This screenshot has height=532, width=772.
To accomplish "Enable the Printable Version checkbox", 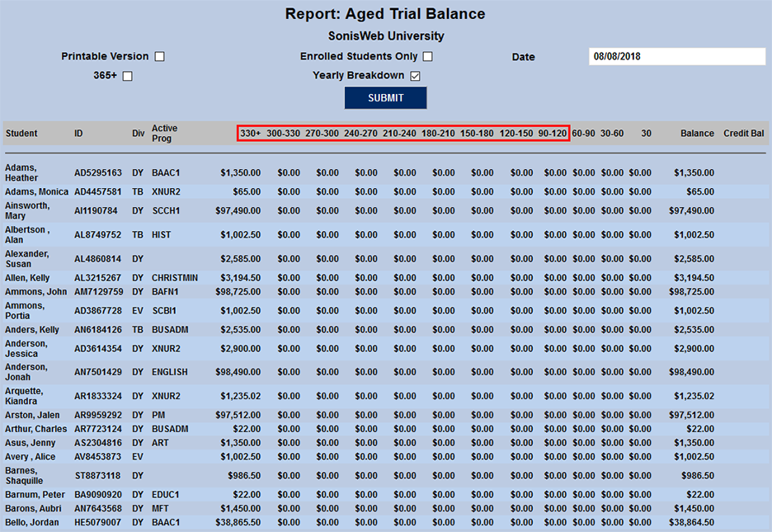I will (159, 56).
